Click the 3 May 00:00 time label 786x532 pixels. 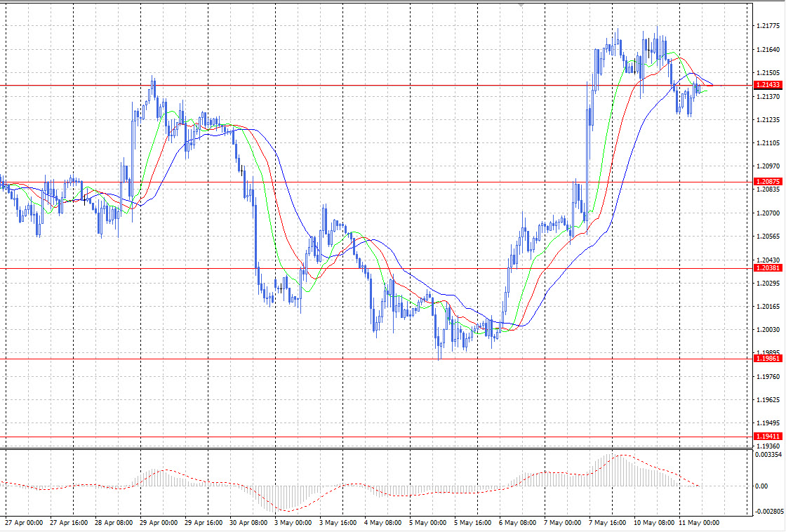293,522
